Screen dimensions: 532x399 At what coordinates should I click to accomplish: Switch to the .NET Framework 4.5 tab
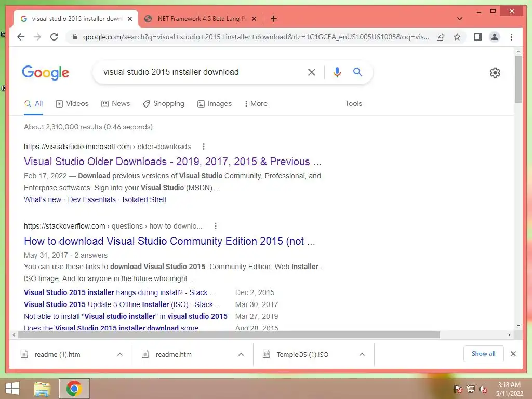point(200,19)
